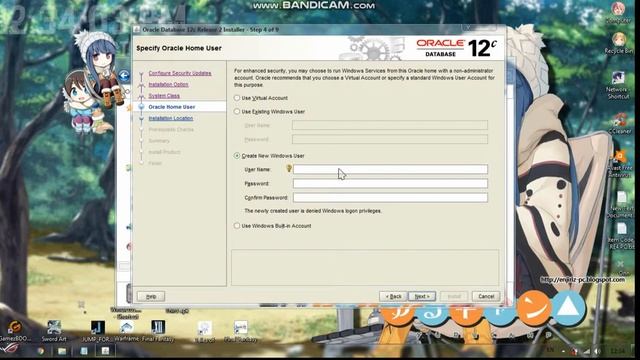Open the Computer desktop icon

(x=618, y=12)
